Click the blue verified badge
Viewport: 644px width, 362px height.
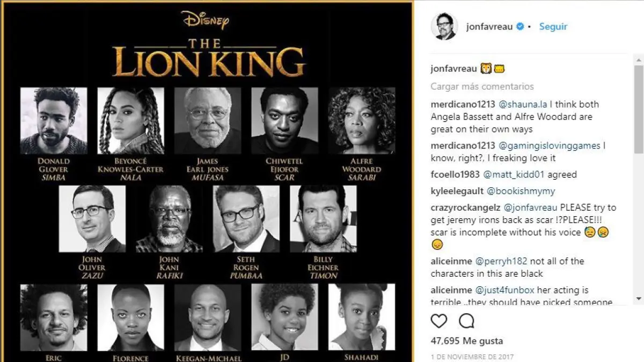click(x=520, y=26)
